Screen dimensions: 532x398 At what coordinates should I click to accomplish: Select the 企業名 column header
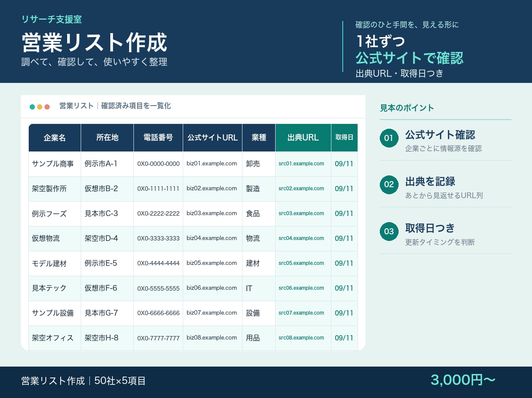[x=55, y=138]
